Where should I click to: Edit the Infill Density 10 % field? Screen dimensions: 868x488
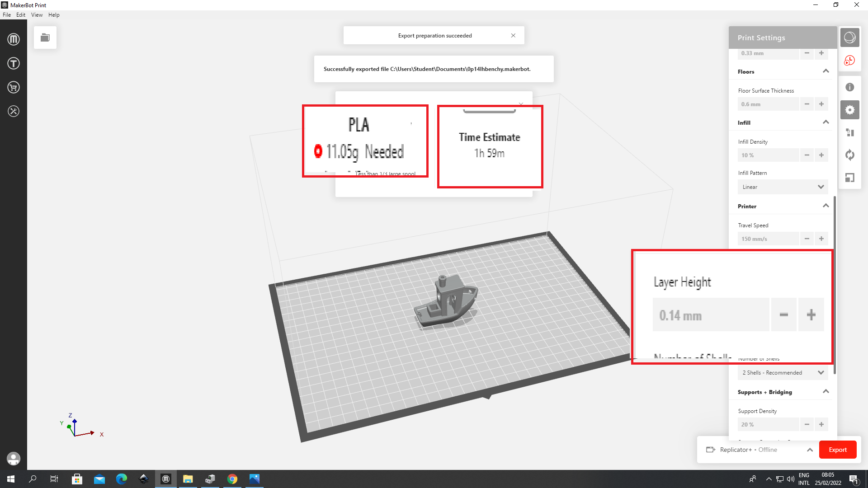tap(769, 155)
